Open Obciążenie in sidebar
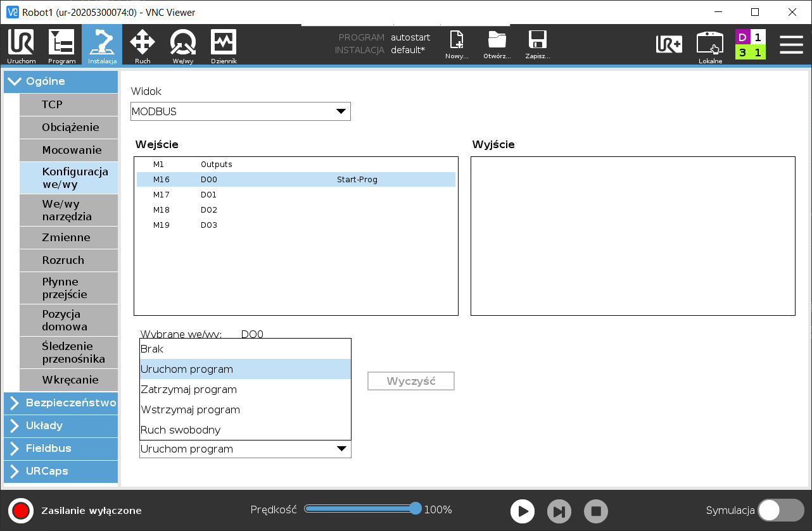The image size is (812, 531). pos(68,127)
